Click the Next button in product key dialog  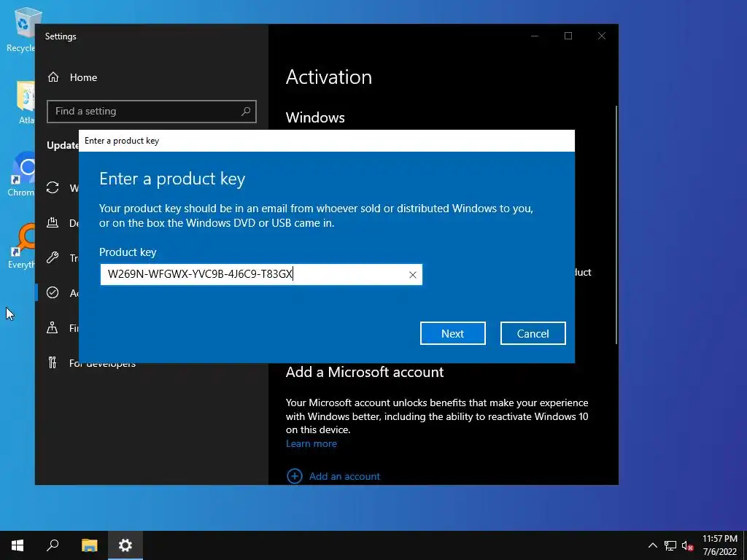pyautogui.click(x=452, y=333)
